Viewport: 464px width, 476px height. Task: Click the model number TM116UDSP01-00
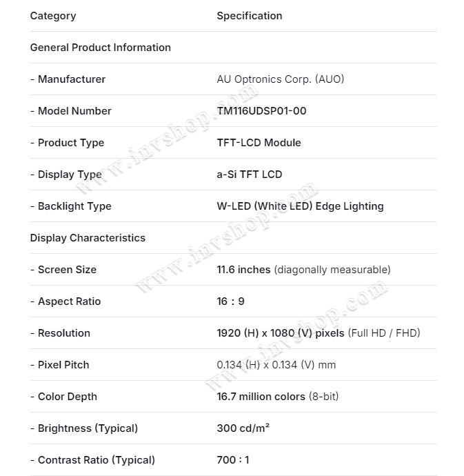pyautogui.click(x=261, y=111)
